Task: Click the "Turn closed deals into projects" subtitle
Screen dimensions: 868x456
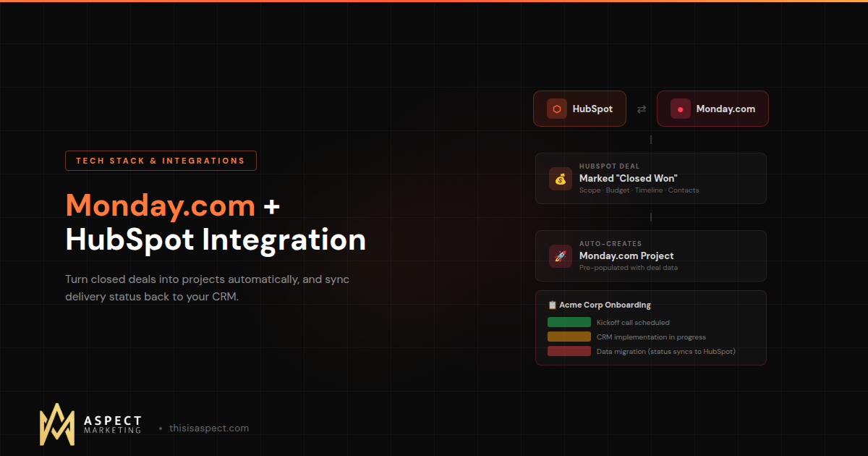Action: click(208, 288)
